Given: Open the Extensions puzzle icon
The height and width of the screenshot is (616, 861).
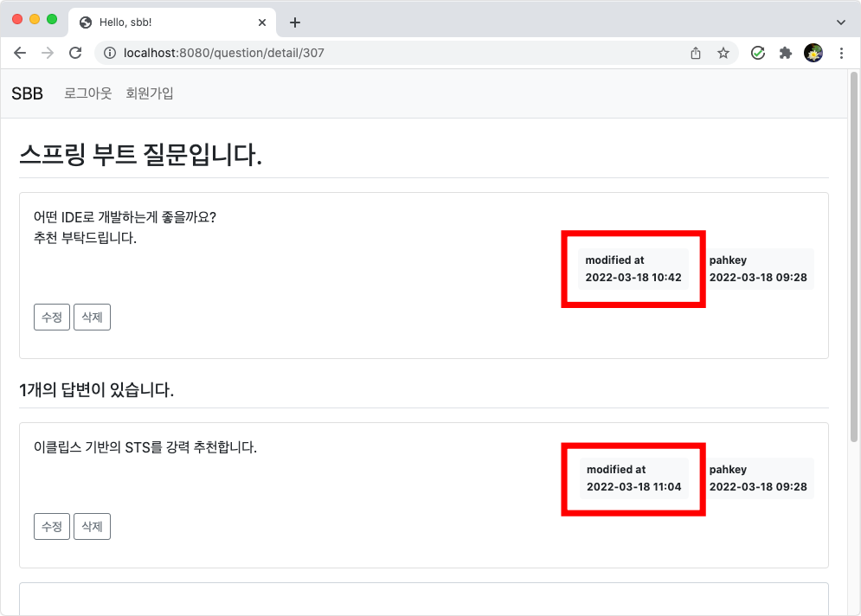Looking at the screenshot, I should click(x=785, y=53).
